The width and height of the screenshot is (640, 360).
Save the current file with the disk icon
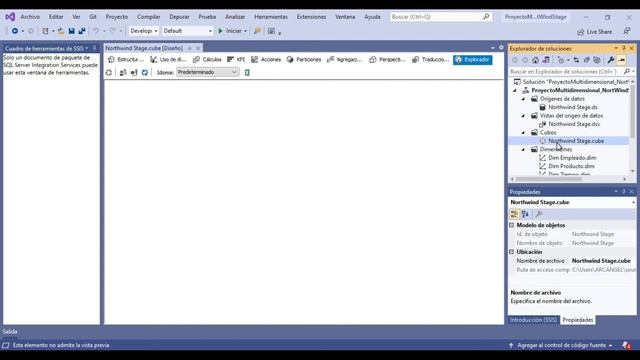click(71, 31)
